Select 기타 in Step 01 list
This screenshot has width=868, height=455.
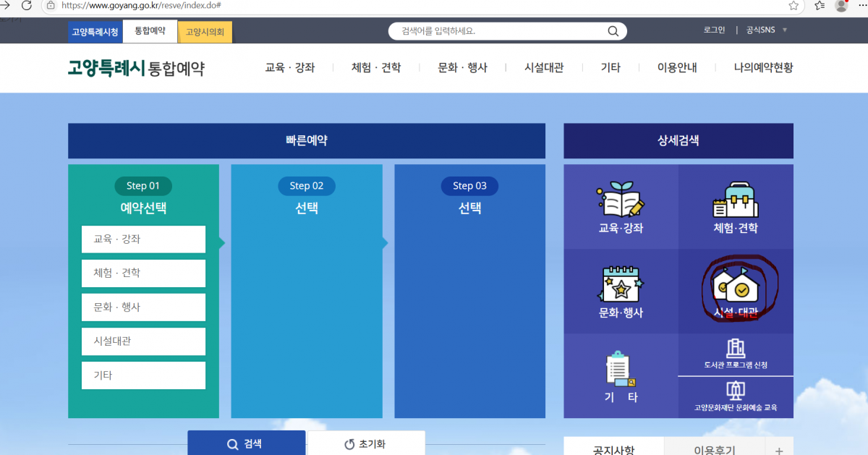click(143, 375)
